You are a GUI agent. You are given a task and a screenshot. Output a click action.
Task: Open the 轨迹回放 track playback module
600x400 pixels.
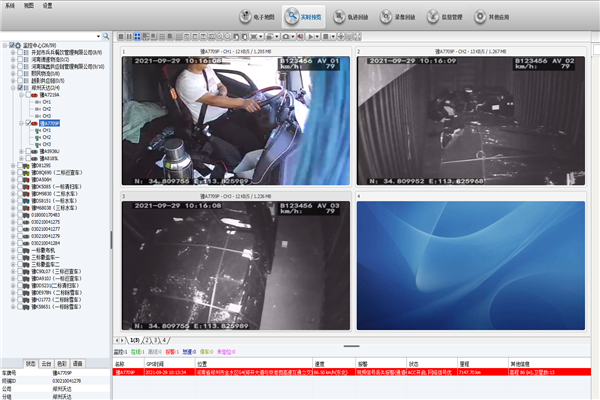(354, 18)
